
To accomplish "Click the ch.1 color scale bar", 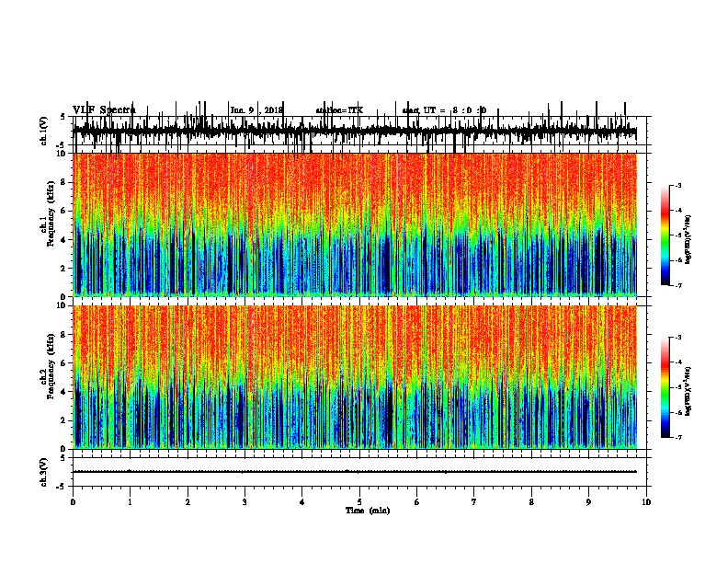I will click(665, 235).
